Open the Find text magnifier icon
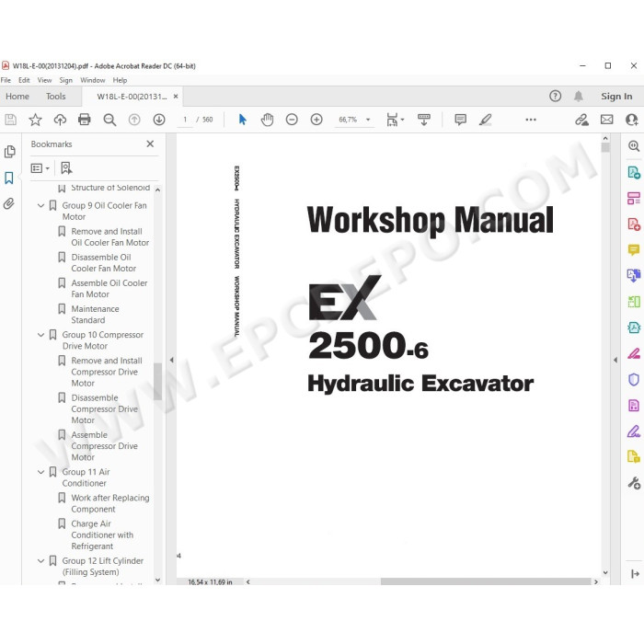 coord(109,120)
